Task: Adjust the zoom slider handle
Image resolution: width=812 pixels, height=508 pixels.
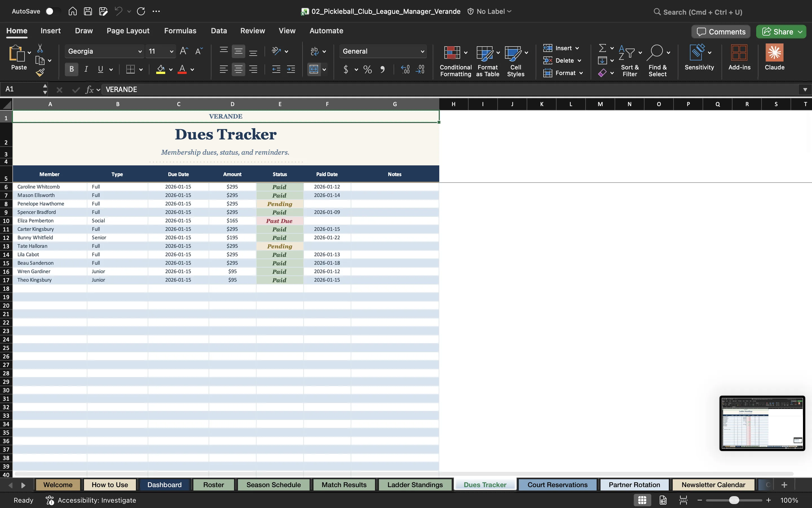Action: pos(734,500)
